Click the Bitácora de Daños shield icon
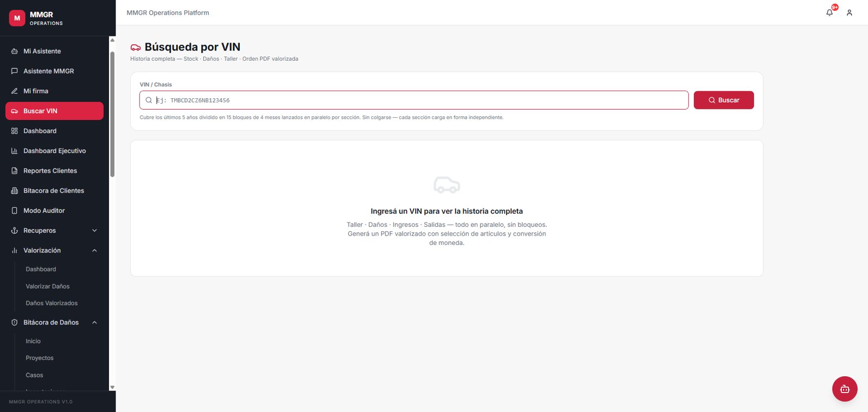This screenshot has width=868, height=412. pyautogui.click(x=15, y=322)
